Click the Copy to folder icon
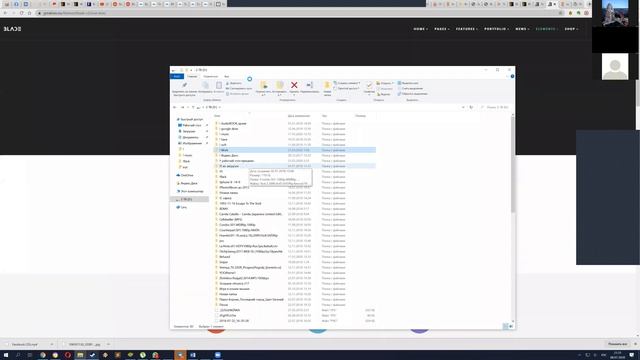The image size is (640, 360). pyautogui.click(x=280, y=85)
